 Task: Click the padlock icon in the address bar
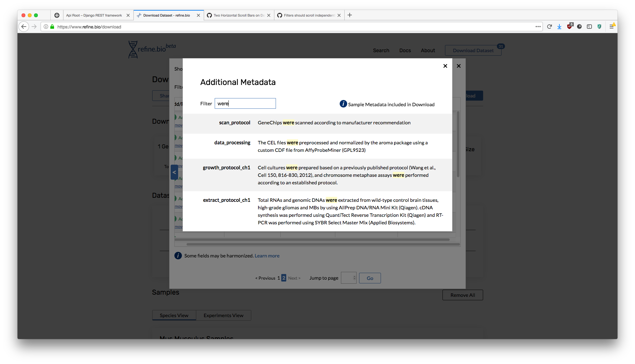(x=52, y=27)
